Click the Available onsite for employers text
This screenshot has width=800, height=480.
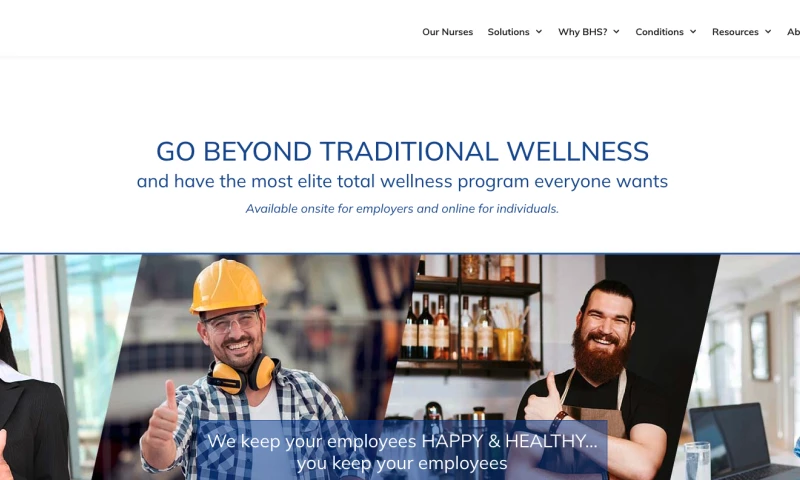(x=402, y=209)
